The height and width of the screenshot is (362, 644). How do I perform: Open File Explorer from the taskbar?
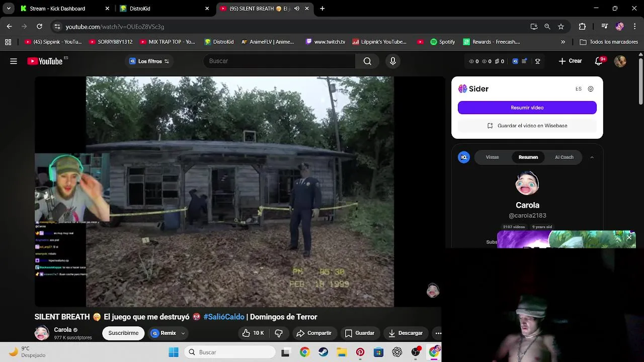pyautogui.click(x=342, y=352)
